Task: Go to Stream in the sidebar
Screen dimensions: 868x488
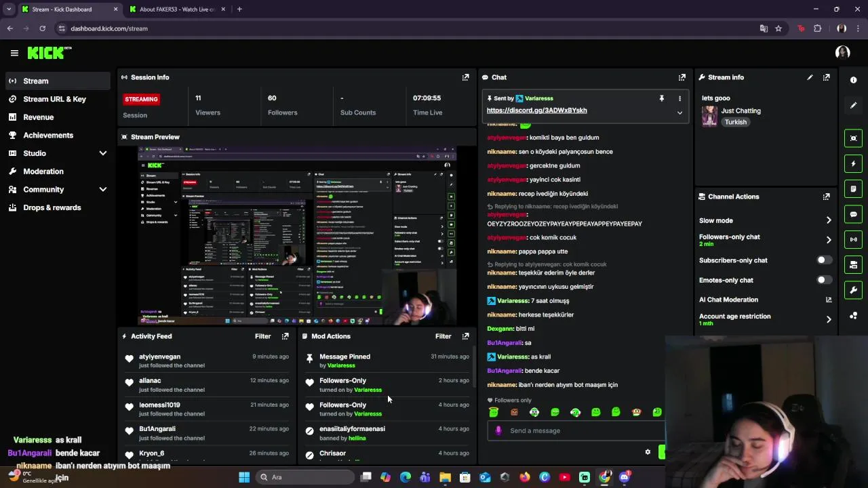Action: [58, 81]
